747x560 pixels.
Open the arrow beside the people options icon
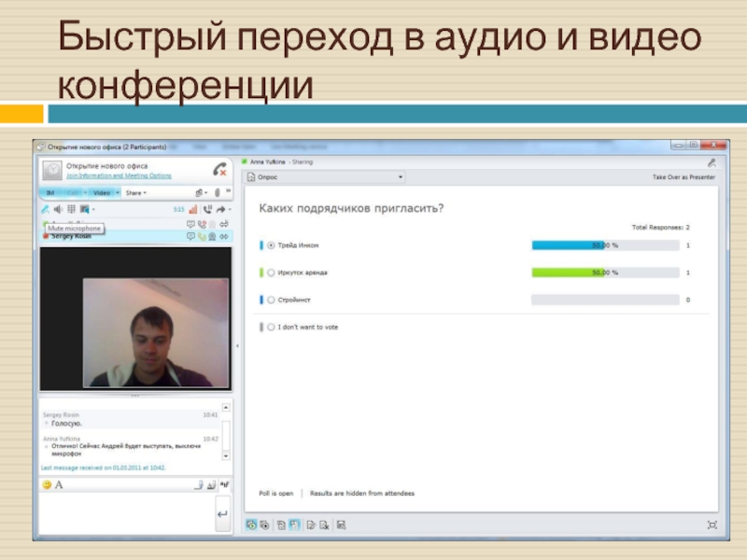coord(205,193)
